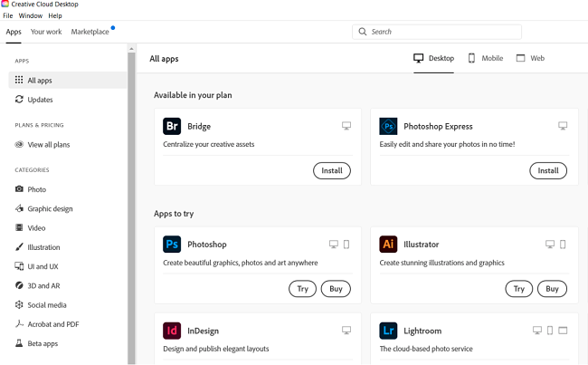
Task: Switch to the Mobile platform tab
Action: [486, 58]
